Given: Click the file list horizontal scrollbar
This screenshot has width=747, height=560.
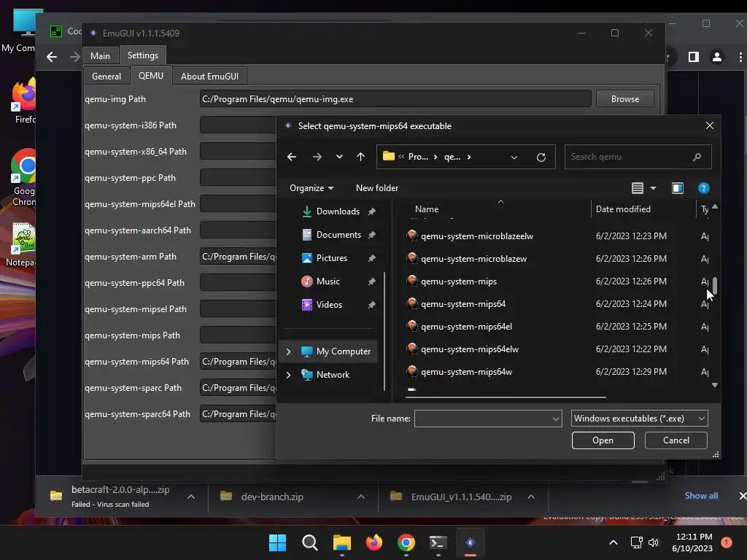Looking at the screenshot, I should pos(506,397).
